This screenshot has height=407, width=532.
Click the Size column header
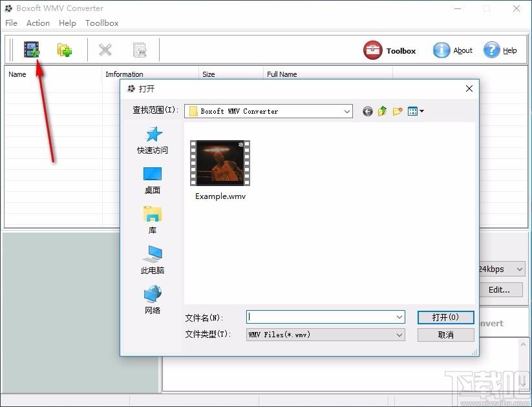(231, 74)
